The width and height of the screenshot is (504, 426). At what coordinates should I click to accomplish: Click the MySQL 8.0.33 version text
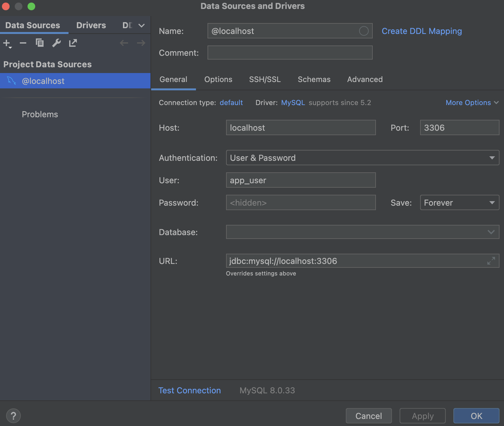(x=267, y=390)
